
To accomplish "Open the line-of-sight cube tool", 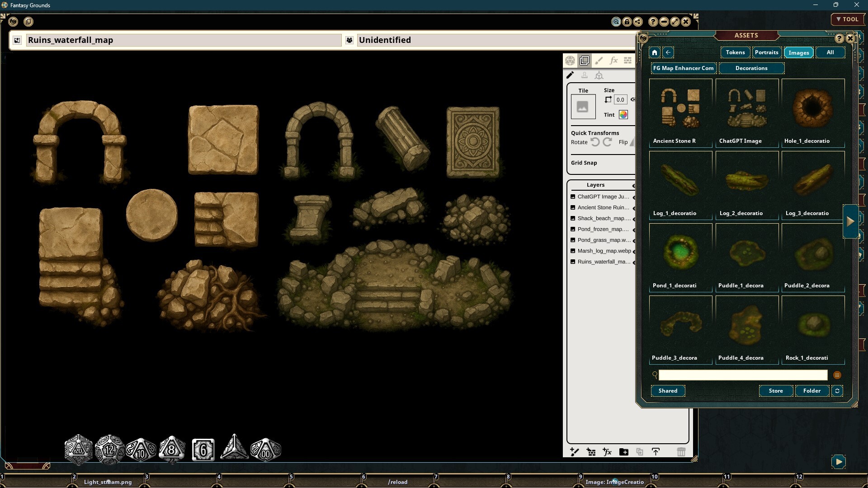I will (x=600, y=75).
